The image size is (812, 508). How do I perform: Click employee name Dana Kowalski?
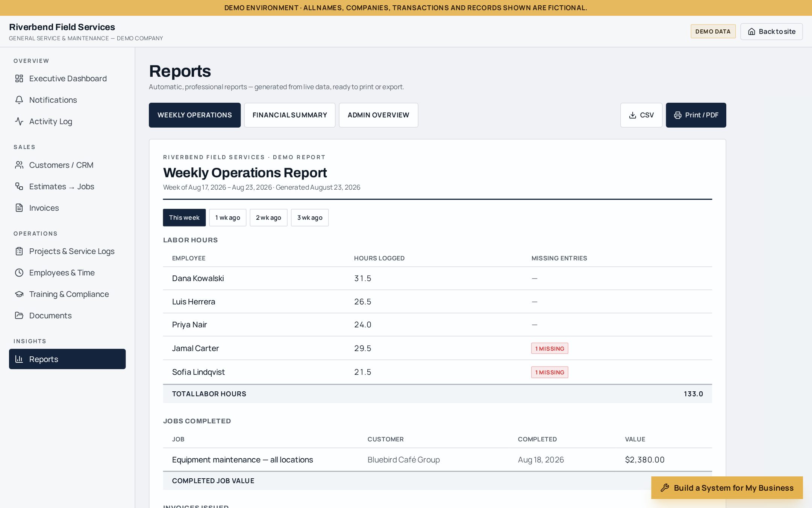pyautogui.click(x=198, y=278)
